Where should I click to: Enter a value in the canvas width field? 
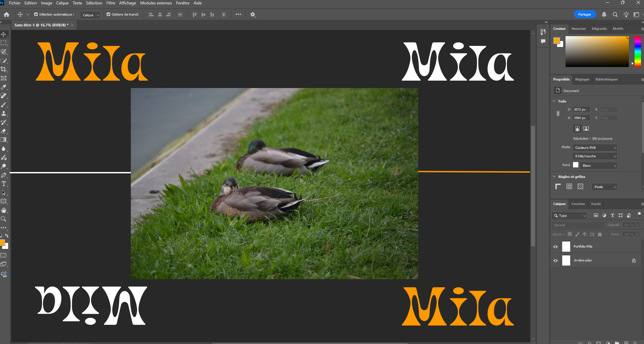pos(581,109)
